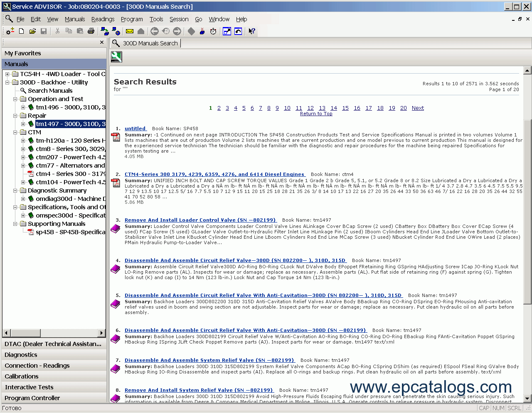Click the Save floppy disk icon

44,31
